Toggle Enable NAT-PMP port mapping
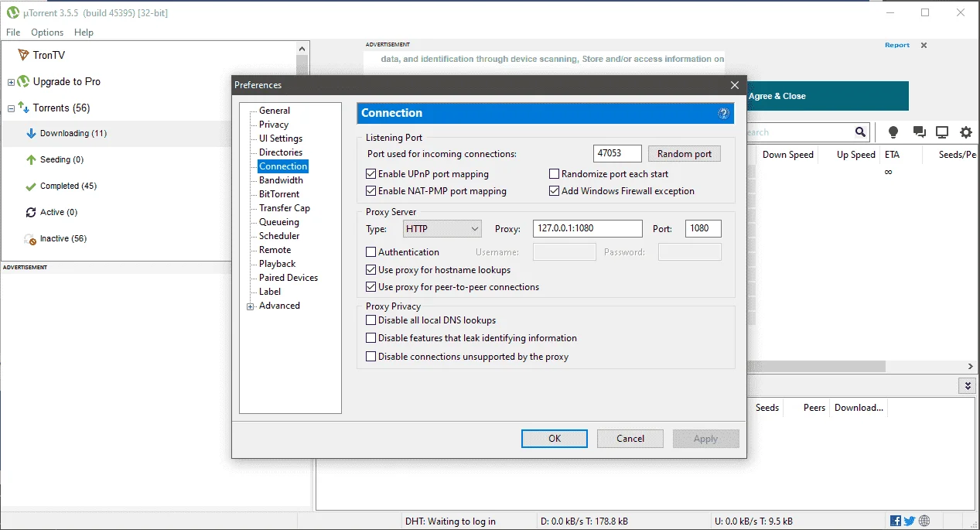The width and height of the screenshot is (980, 530). [x=371, y=191]
